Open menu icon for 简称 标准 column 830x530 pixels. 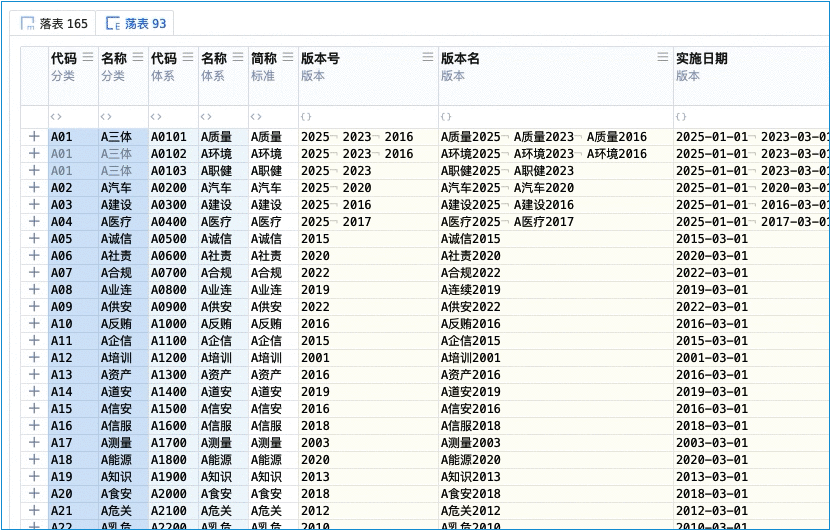tap(288, 58)
